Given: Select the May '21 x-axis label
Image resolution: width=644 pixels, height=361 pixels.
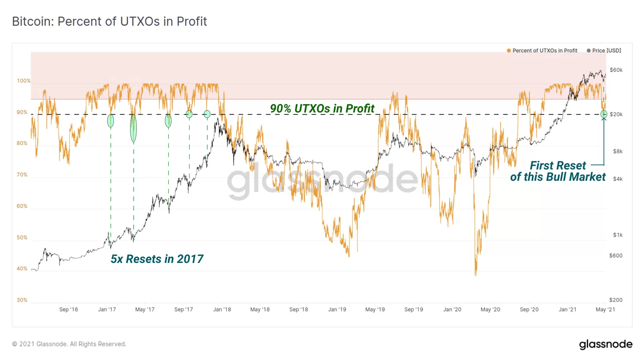Looking at the screenshot, I should click(605, 310).
